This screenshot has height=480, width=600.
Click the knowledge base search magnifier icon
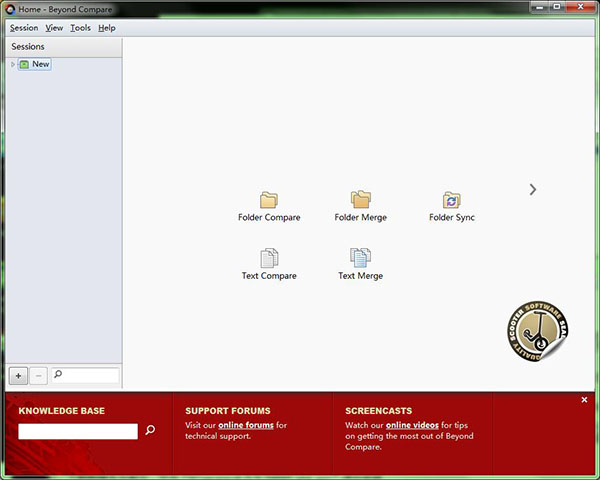150,430
